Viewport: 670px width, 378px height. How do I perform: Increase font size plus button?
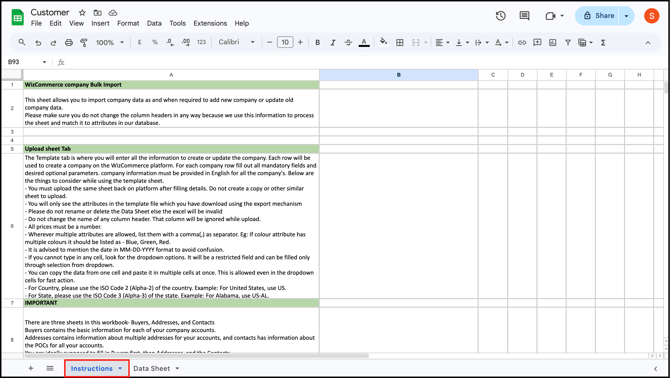tap(300, 42)
